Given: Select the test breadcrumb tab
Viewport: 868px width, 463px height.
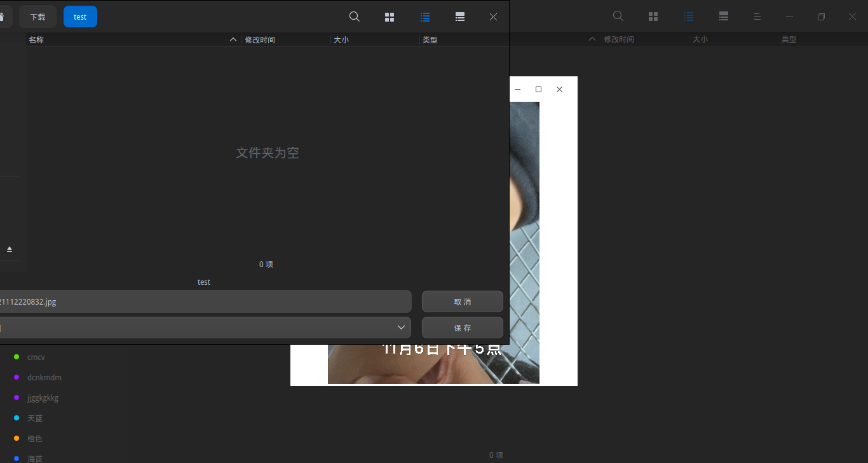Looking at the screenshot, I should (x=80, y=17).
